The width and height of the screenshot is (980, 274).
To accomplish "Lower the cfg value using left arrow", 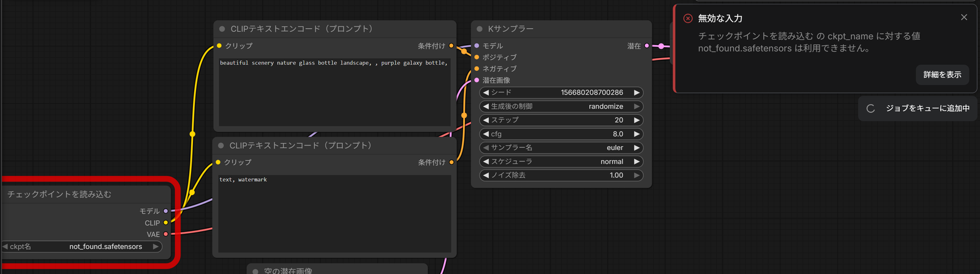I will (486, 134).
